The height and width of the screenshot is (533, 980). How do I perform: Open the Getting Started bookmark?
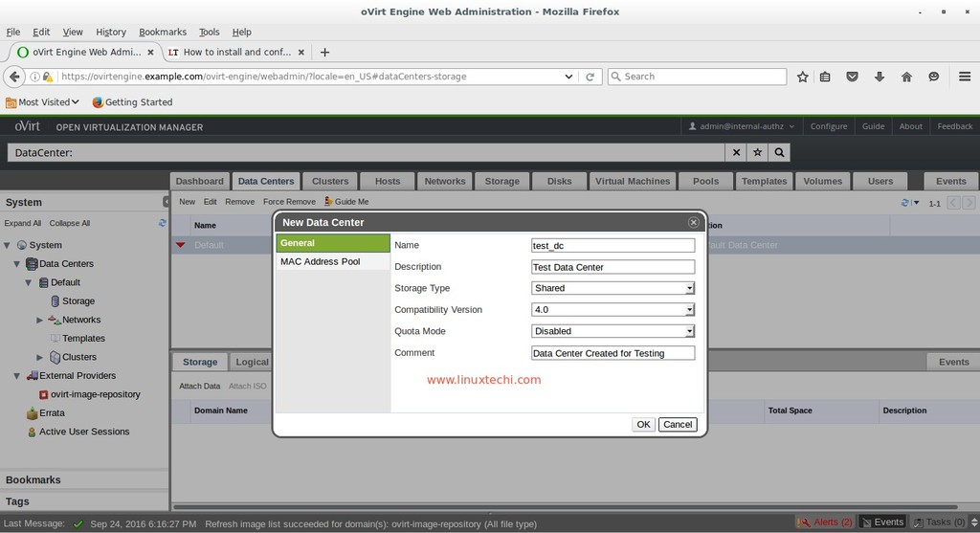132,102
